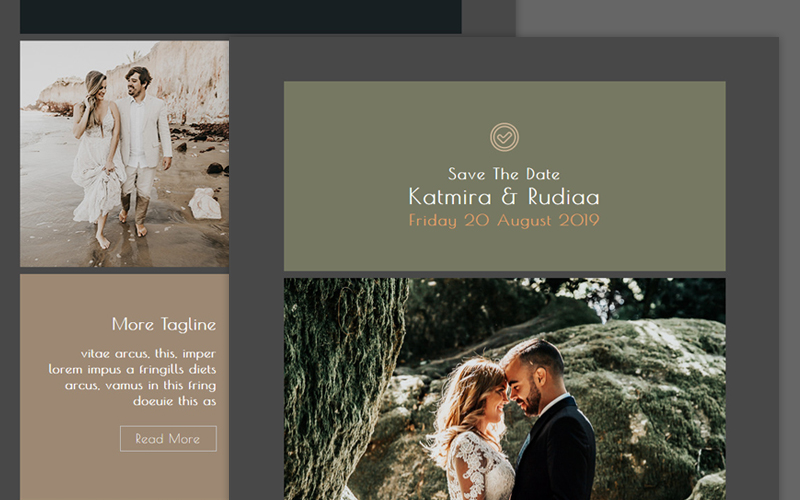Click the text line reading doeuie this as
Image resolution: width=800 pixels, height=500 pixels.
tap(175, 401)
